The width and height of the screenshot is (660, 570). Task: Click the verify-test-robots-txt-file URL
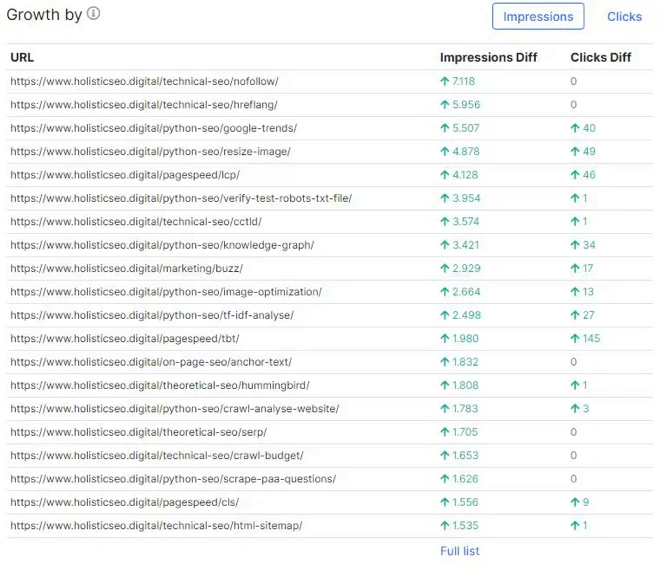181,198
